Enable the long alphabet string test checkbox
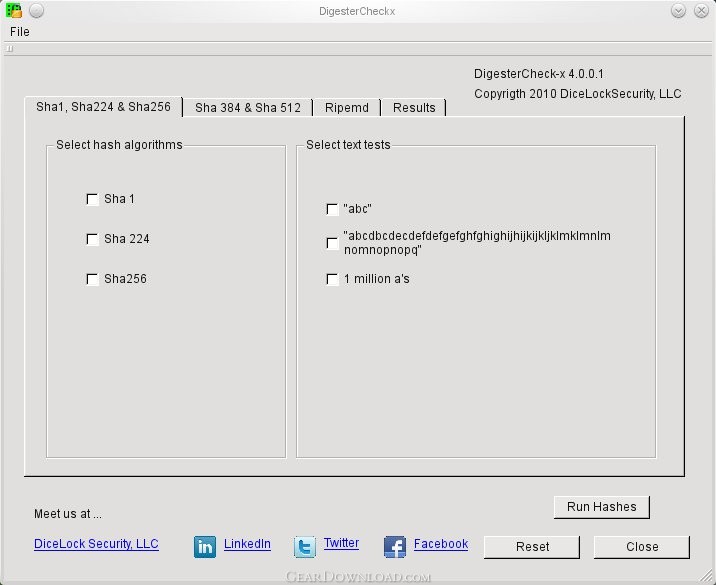This screenshot has width=716, height=585. (x=333, y=243)
